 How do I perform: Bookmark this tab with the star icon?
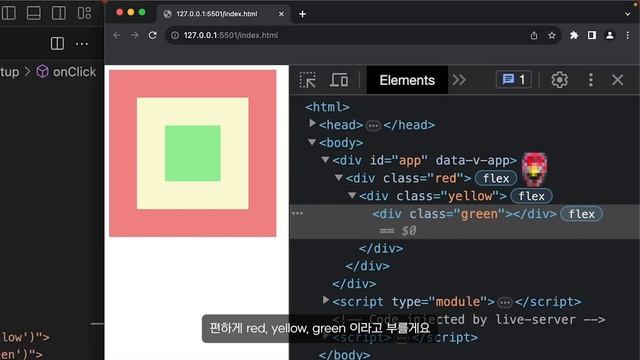[552, 36]
